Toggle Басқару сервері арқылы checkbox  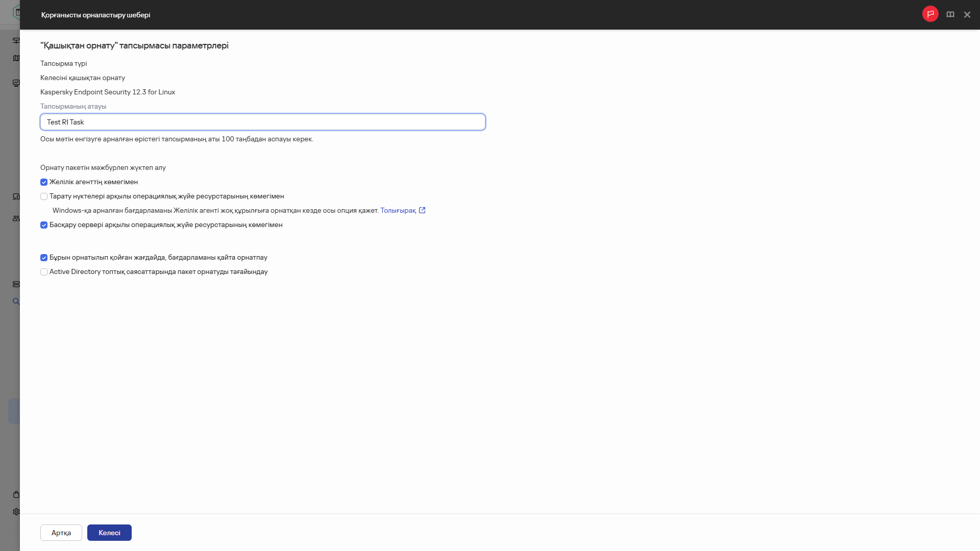click(44, 225)
